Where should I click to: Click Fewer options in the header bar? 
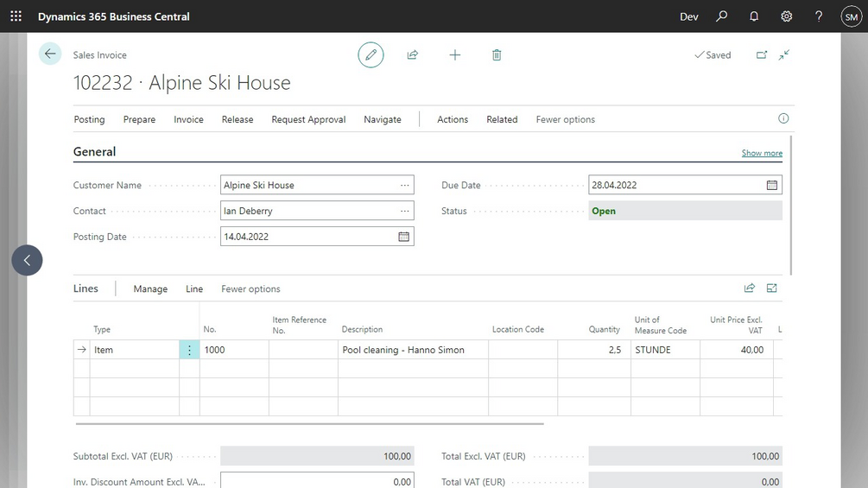[565, 119]
